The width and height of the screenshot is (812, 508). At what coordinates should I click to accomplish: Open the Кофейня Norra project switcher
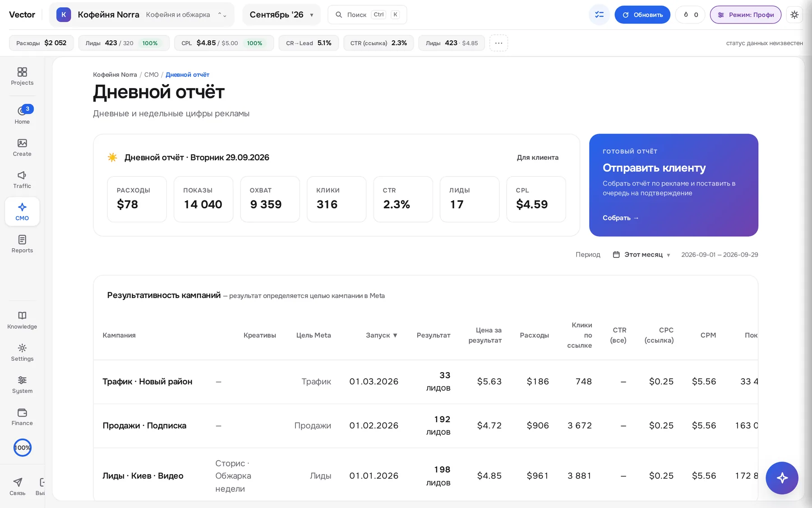pyautogui.click(x=142, y=14)
